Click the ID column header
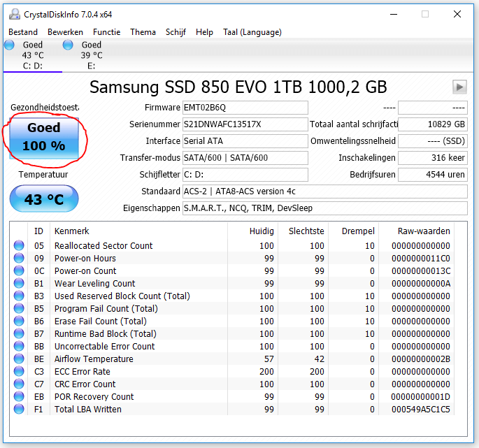Image resolution: width=479 pixels, height=448 pixels. (x=38, y=231)
